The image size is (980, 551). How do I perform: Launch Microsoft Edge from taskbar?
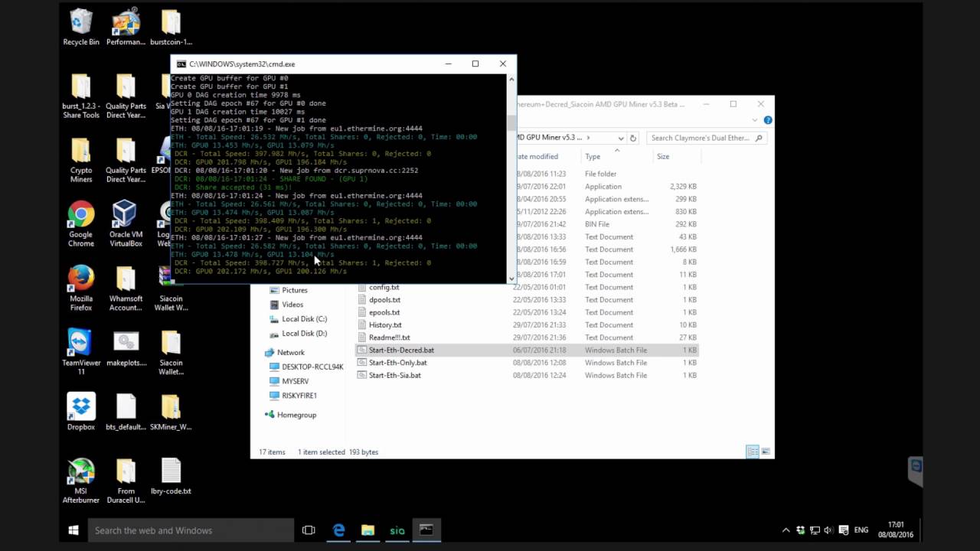[x=338, y=530]
